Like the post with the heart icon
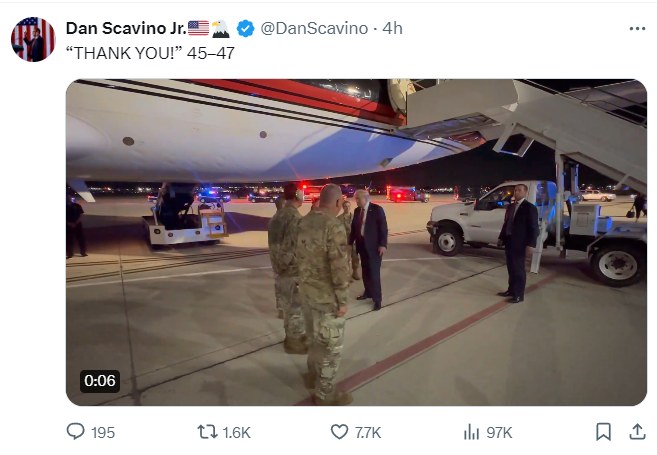This screenshot has width=657, height=455. point(339,432)
